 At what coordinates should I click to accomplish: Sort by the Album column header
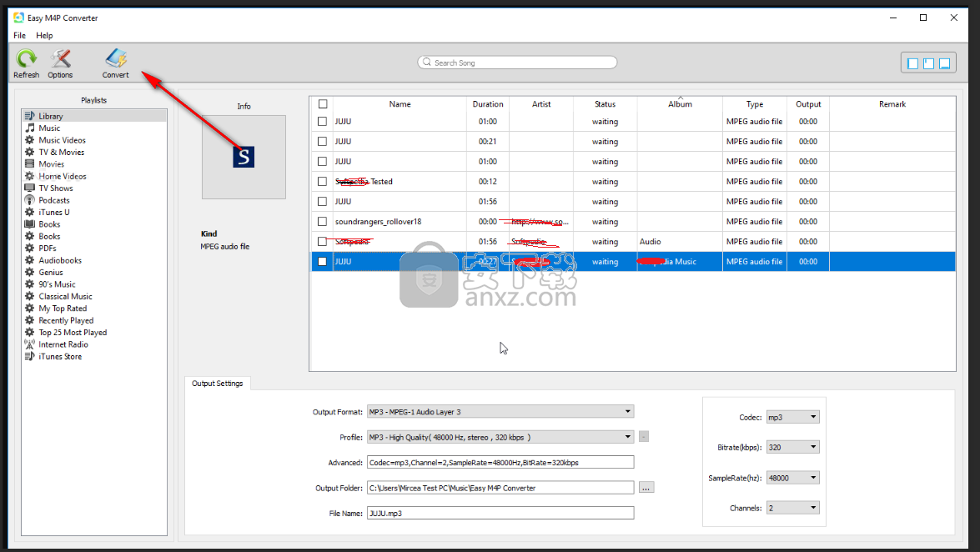[680, 104]
